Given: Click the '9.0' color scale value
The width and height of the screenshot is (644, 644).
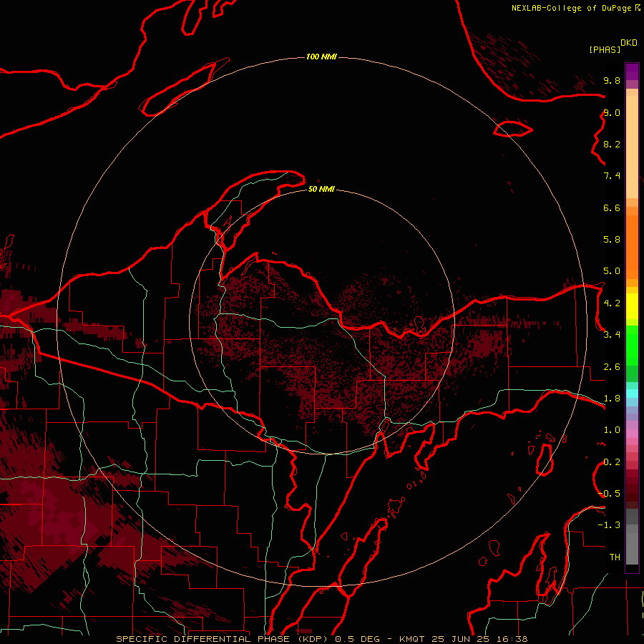Looking at the screenshot, I should pyautogui.click(x=612, y=112).
